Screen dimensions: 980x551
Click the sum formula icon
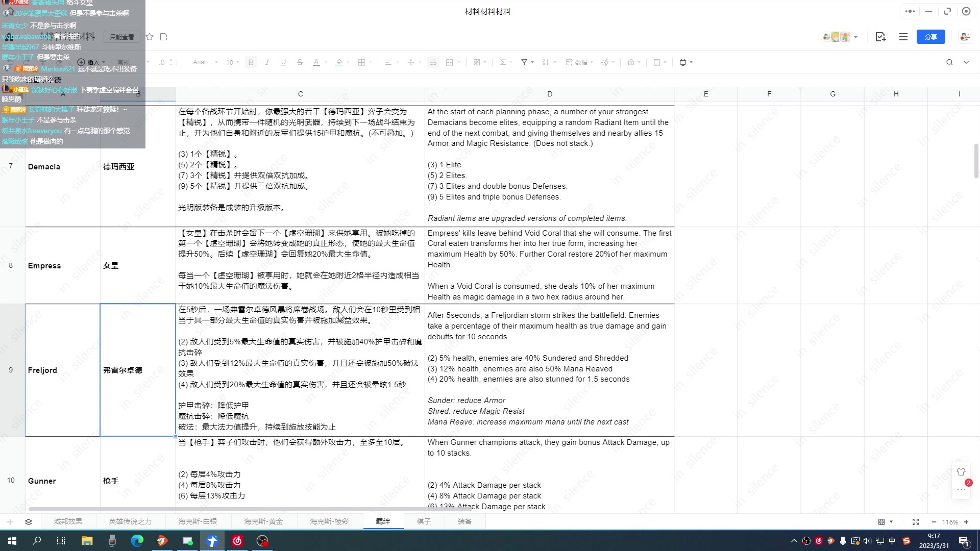pyautogui.click(x=503, y=62)
